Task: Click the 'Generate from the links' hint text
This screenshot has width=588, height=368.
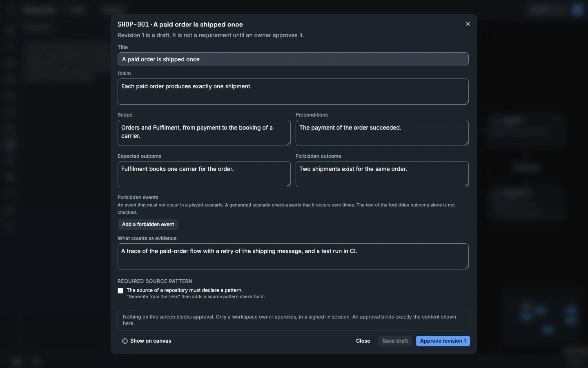Action: tap(196, 297)
